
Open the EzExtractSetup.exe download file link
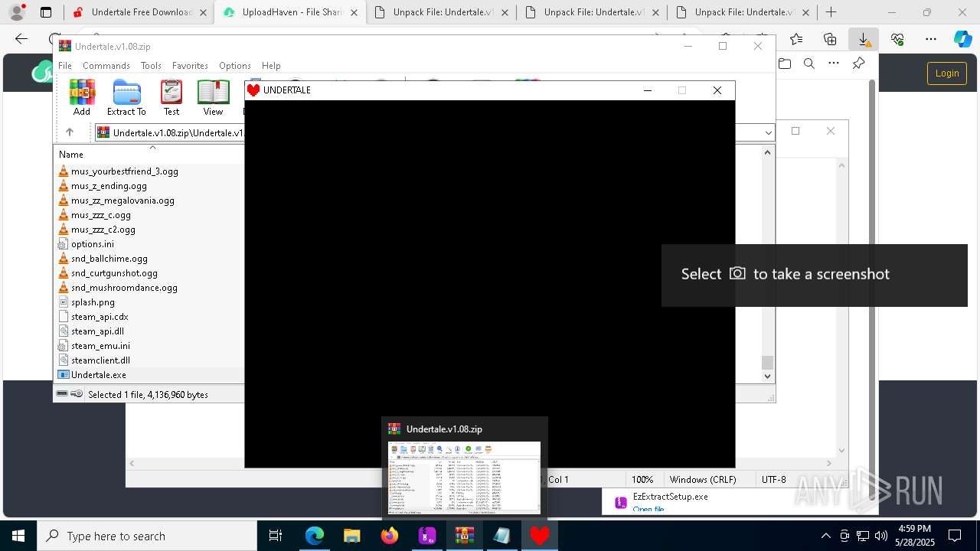pos(648,509)
